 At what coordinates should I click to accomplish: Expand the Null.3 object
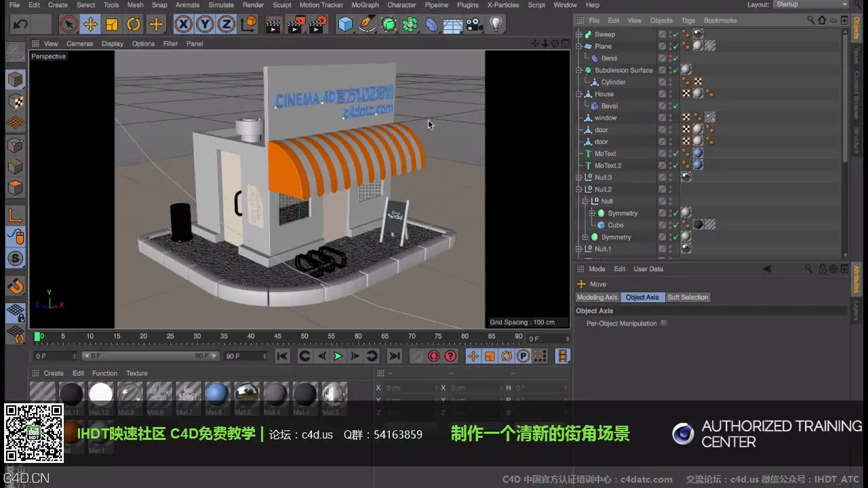(x=579, y=177)
